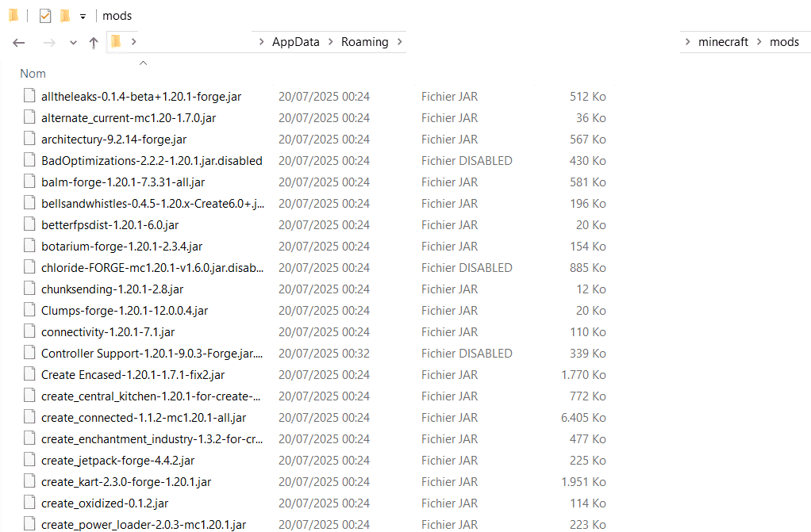Click file icon of alltheleaks-0.1.4-beta jar
The image size is (811, 532).
(29, 96)
